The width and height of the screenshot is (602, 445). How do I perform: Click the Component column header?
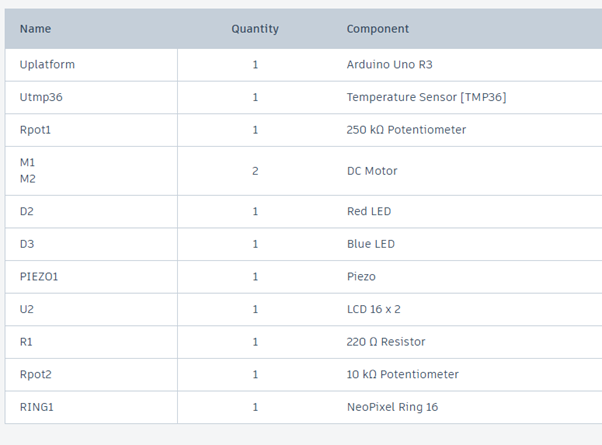click(x=378, y=29)
